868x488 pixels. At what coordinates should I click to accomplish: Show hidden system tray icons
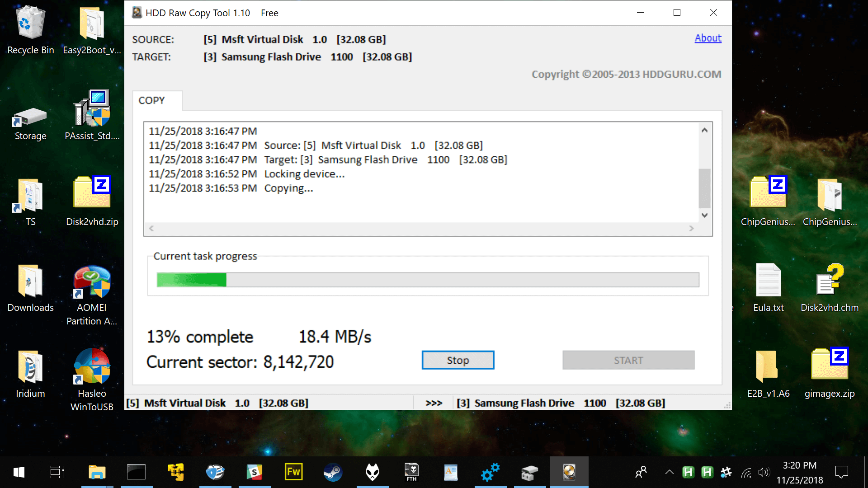(x=670, y=473)
